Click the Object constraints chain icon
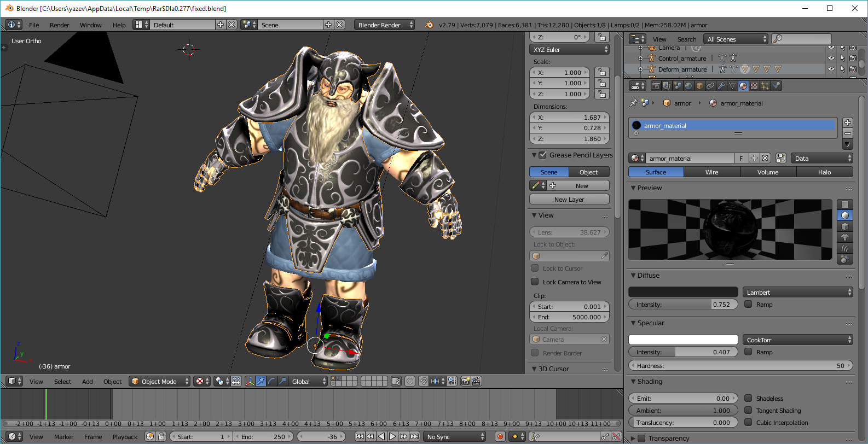 (x=710, y=86)
